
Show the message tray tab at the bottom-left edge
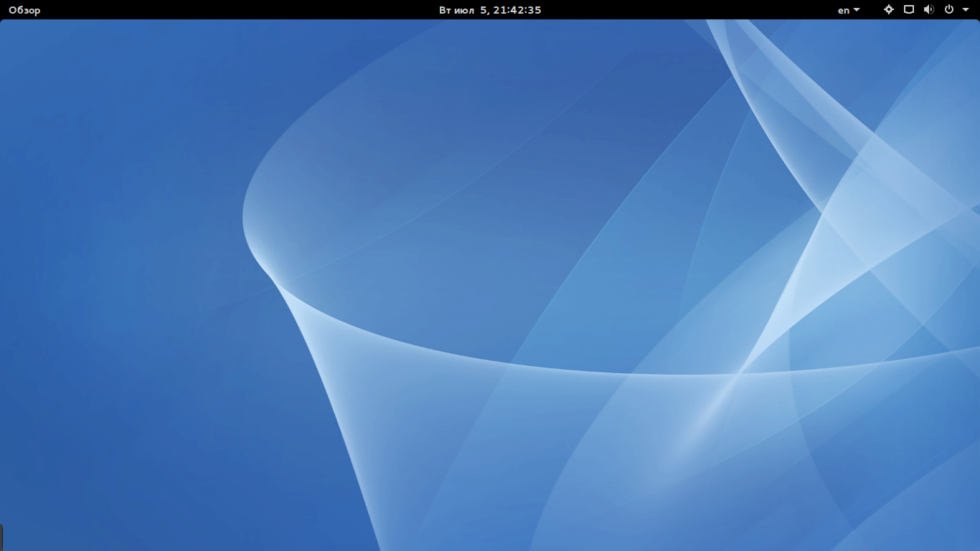point(1,537)
